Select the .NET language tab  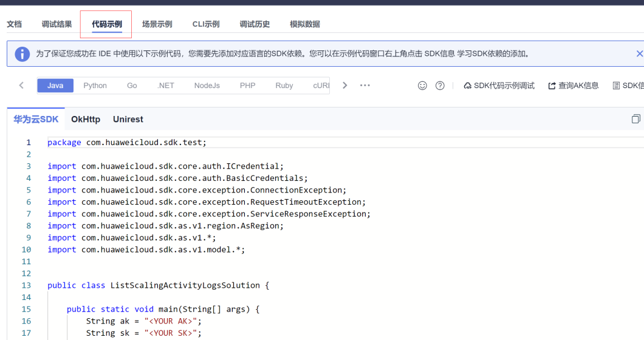click(165, 86)
